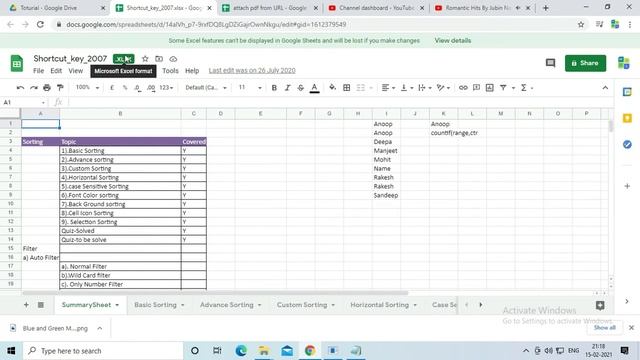The height and width of the screenshot is (360, 640).
Task: Open the Explore button at bottom right
Action: click(600, 305)
